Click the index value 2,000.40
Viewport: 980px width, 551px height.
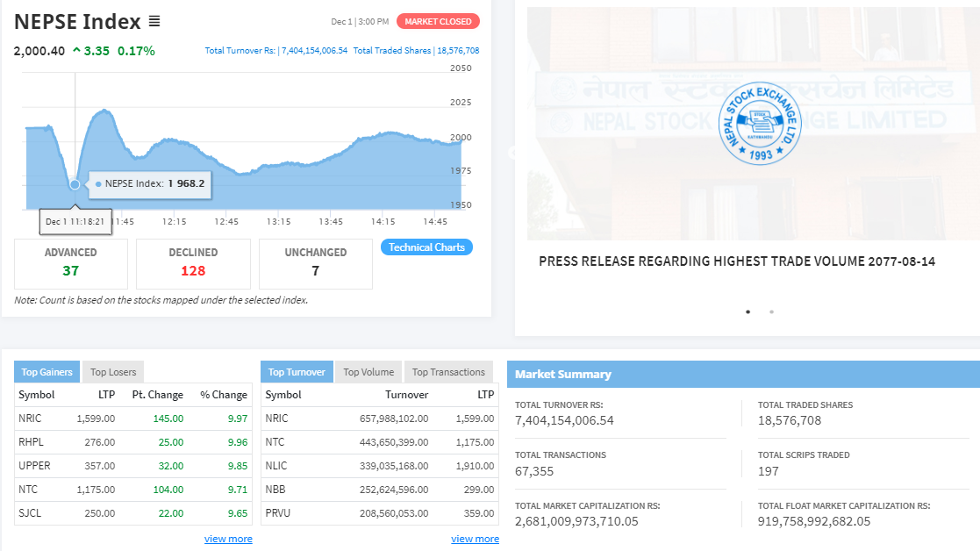coord(39,51)
